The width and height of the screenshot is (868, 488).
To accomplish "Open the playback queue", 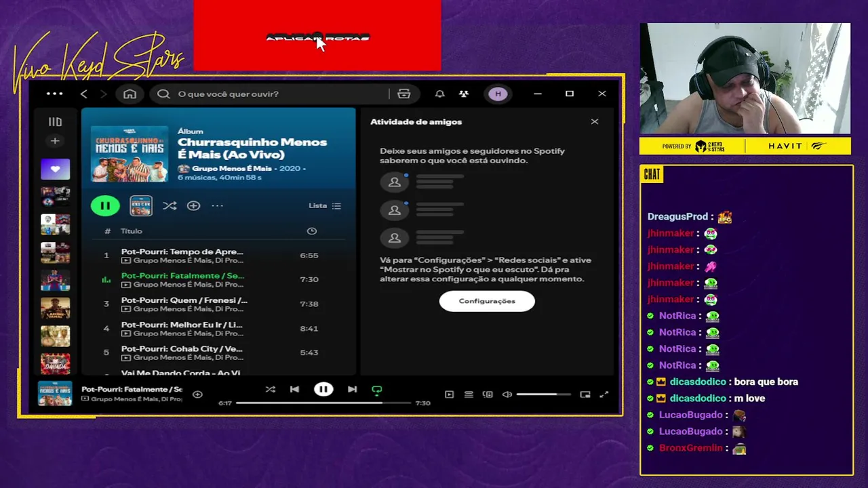I will pos(469,394).
